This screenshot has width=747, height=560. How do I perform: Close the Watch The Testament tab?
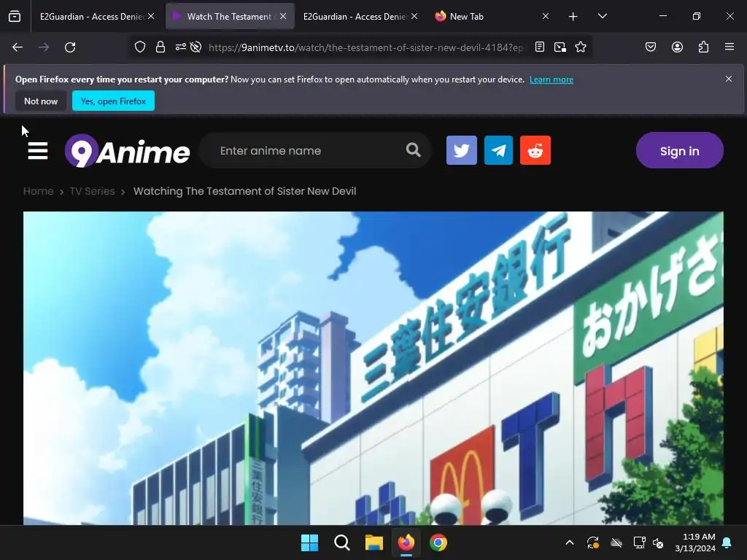tap(283, 16)
